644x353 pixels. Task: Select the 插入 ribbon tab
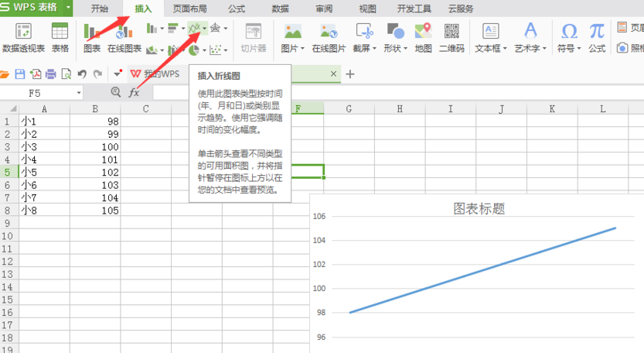tap(143, 9)
